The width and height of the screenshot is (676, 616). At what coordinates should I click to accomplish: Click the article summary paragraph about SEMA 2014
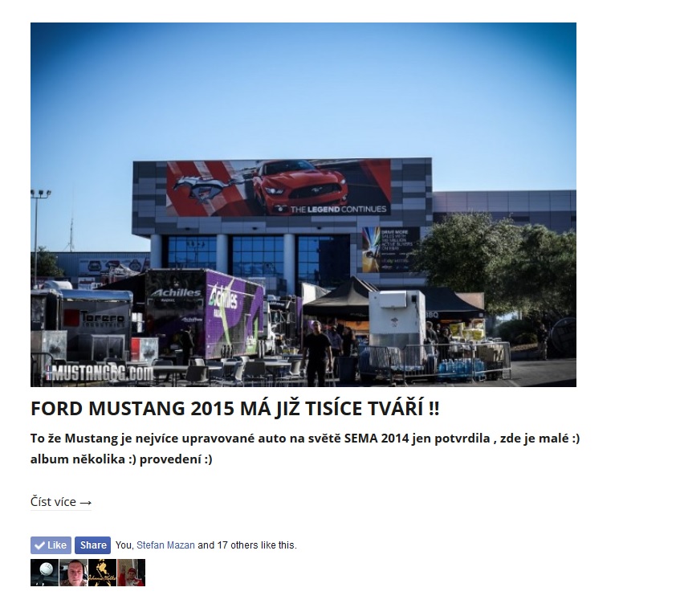[x=305, y=449]
